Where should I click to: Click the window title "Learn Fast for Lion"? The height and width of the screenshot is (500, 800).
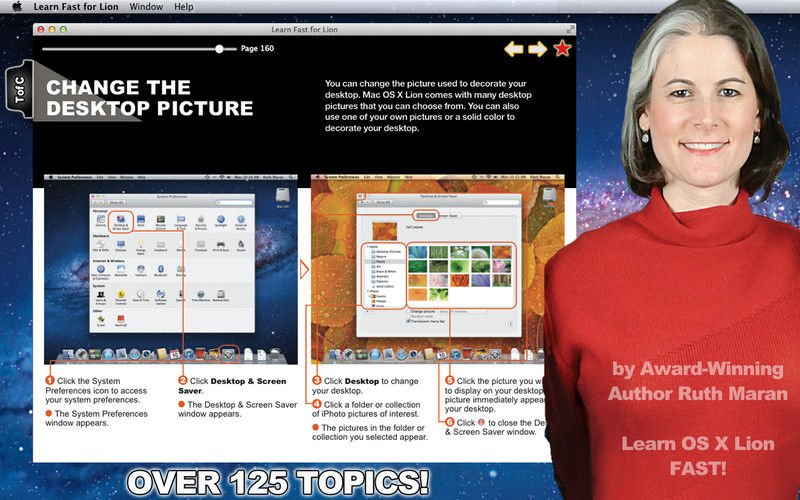[305, 30]
